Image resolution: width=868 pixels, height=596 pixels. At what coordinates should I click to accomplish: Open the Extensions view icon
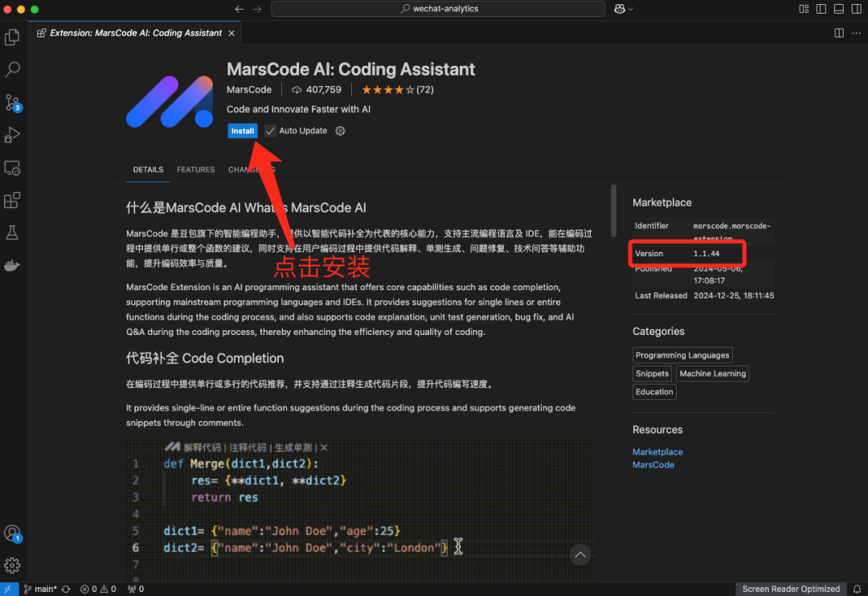coord(12,200)
